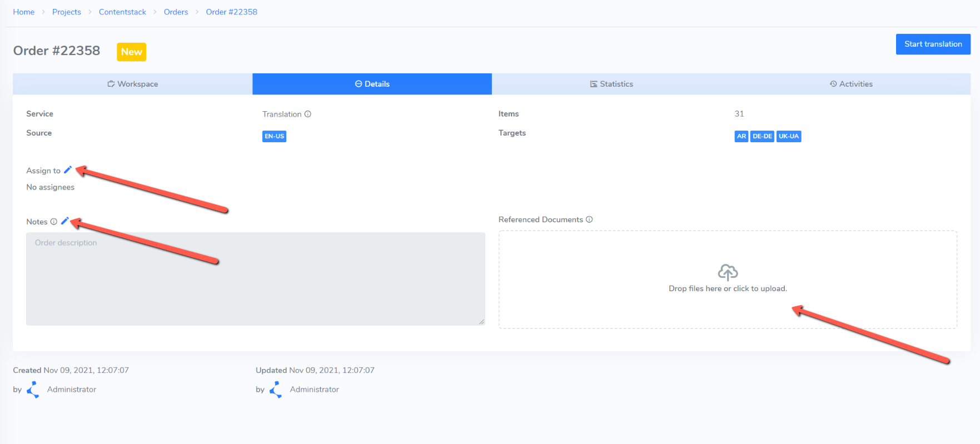Switch to the Statistics tab

[611, 84]
